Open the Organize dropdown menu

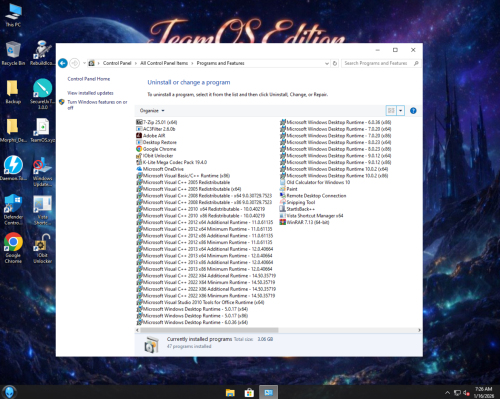[x=152, y=111]
